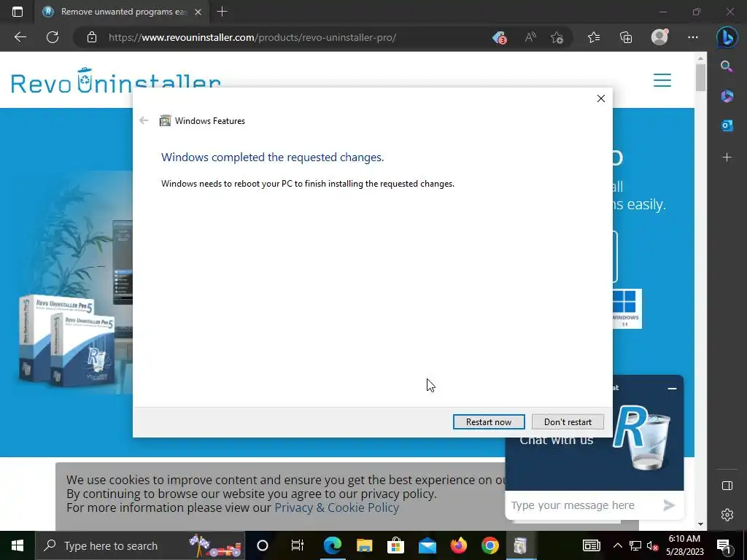Open Bing chat sidebar button
The image size is (747, 560).
727,37
